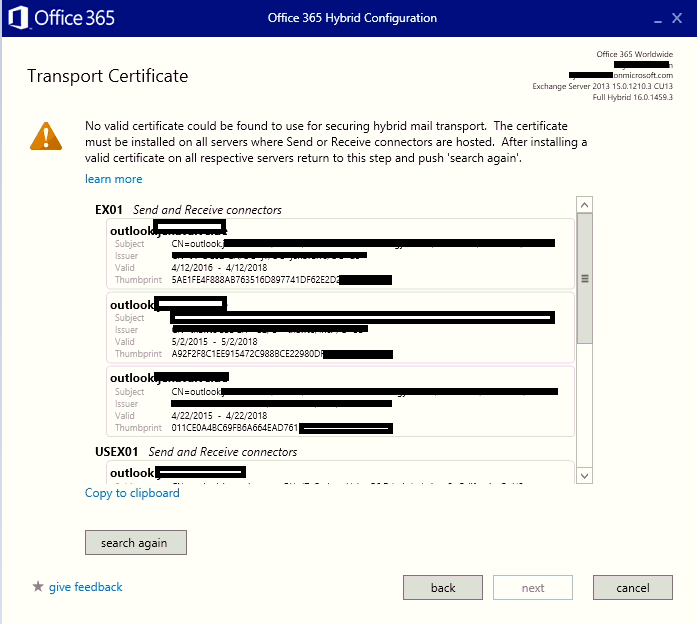Select certificate valid 4/22/2015 - 4/22/2018
Screen dimensions: 697x624
(340, 401)
